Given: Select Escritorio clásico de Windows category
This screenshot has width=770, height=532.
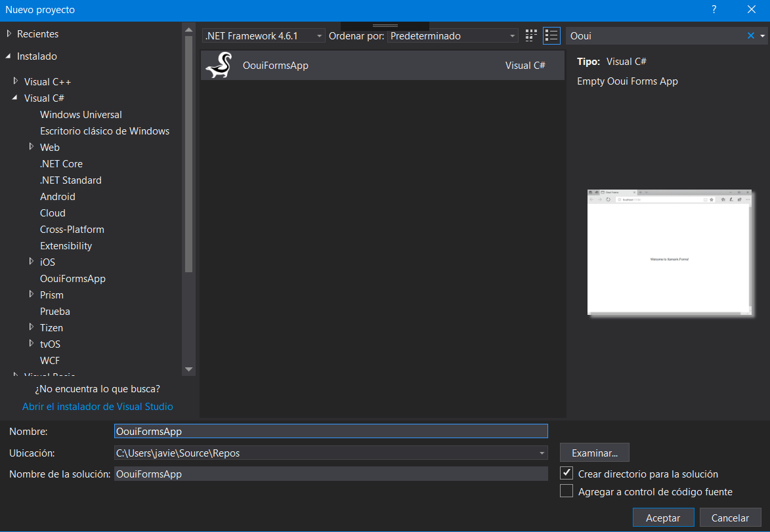Looking at the screenshot, I should tap(104, 131).
